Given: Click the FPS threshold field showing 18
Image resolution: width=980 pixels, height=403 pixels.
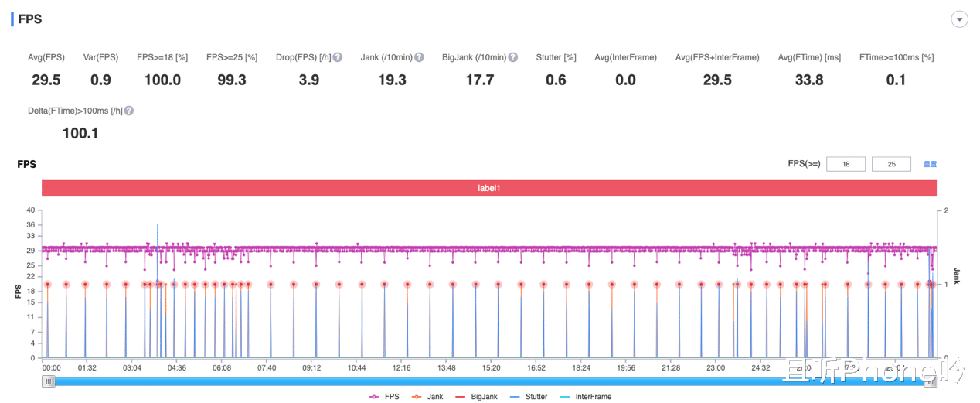Looking at the screenshot, I should coord(846,164).
